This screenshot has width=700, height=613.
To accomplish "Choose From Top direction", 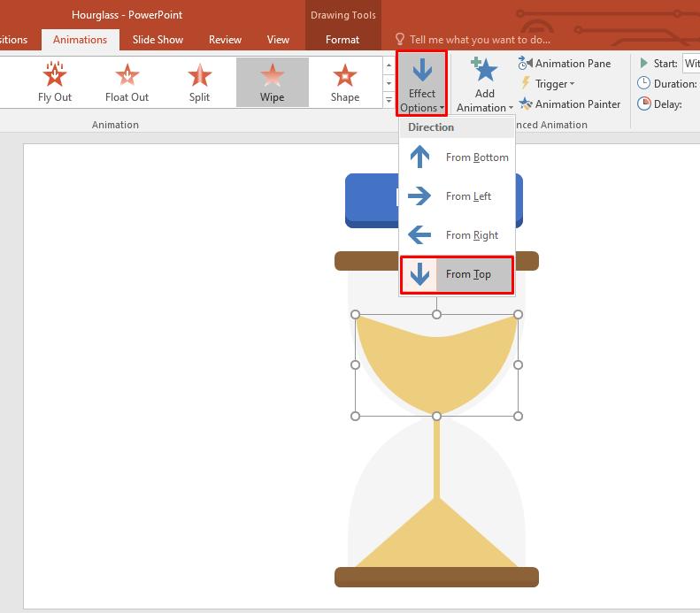I will coord(457,274).
